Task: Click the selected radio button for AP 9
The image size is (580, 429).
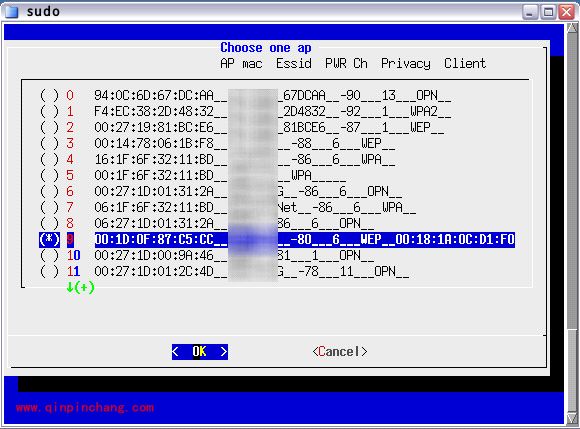Action: (49, 239)
